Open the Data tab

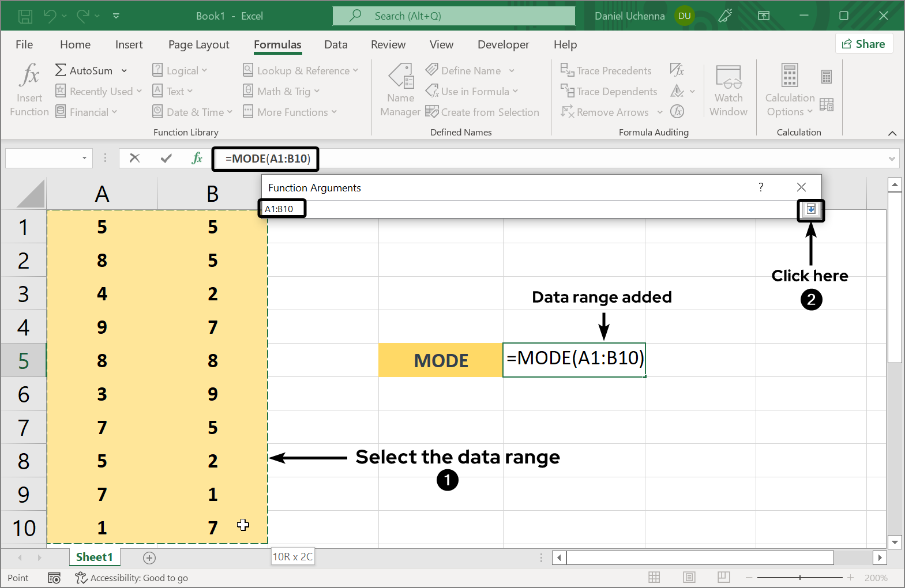[x=336, y=44]
